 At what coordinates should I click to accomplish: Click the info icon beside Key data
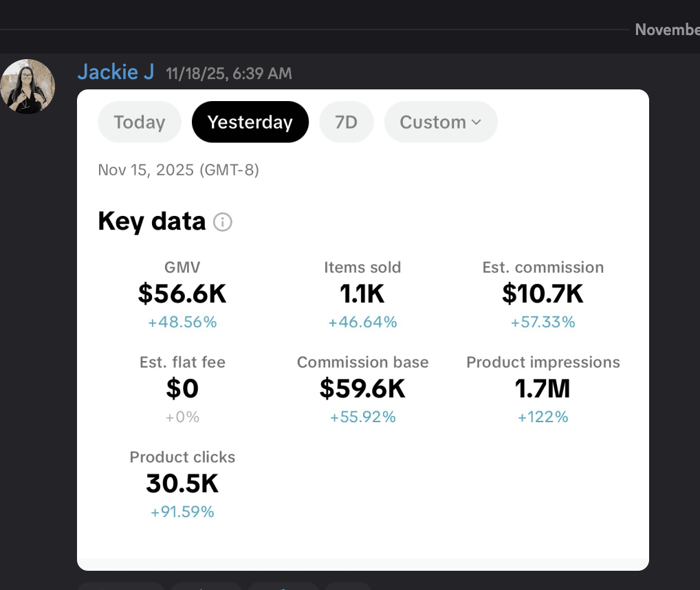click(223, 222)
